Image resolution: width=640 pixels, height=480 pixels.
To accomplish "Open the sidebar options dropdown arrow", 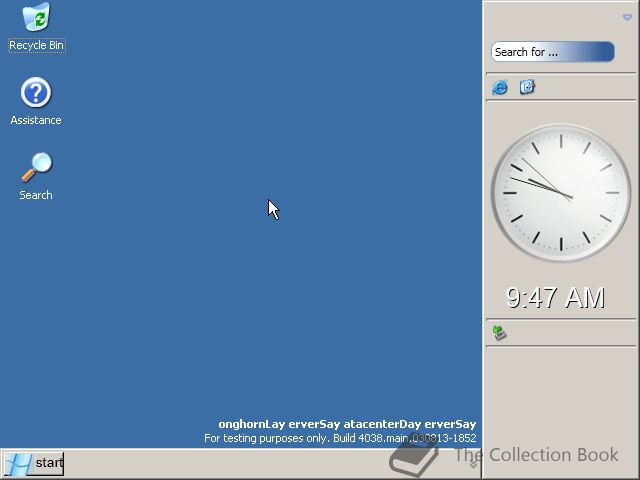I will [x=627, y=17].
